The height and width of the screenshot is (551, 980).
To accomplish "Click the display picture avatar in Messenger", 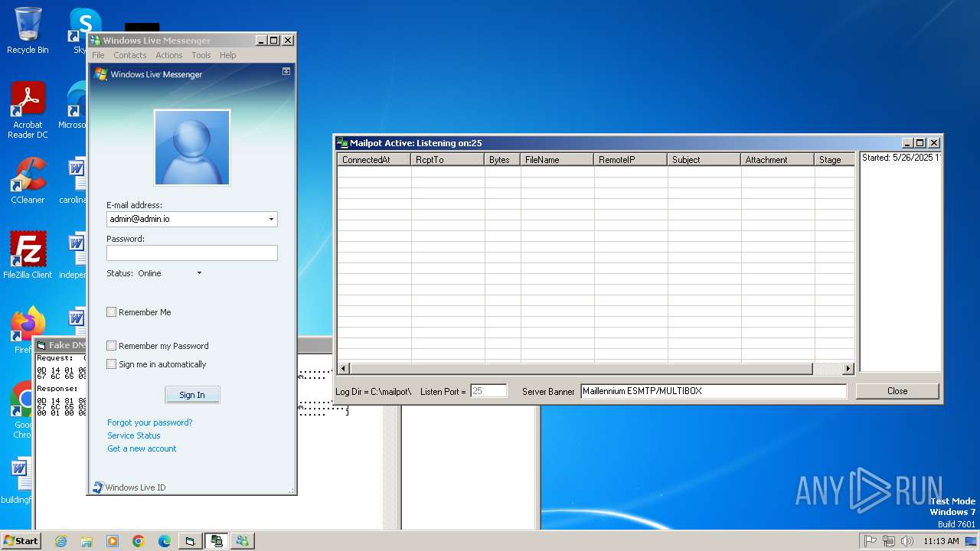I will point(192,148).
